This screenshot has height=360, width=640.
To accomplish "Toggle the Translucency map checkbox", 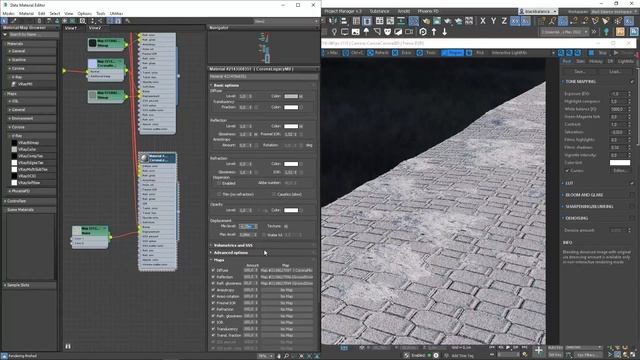I will 213,329.
